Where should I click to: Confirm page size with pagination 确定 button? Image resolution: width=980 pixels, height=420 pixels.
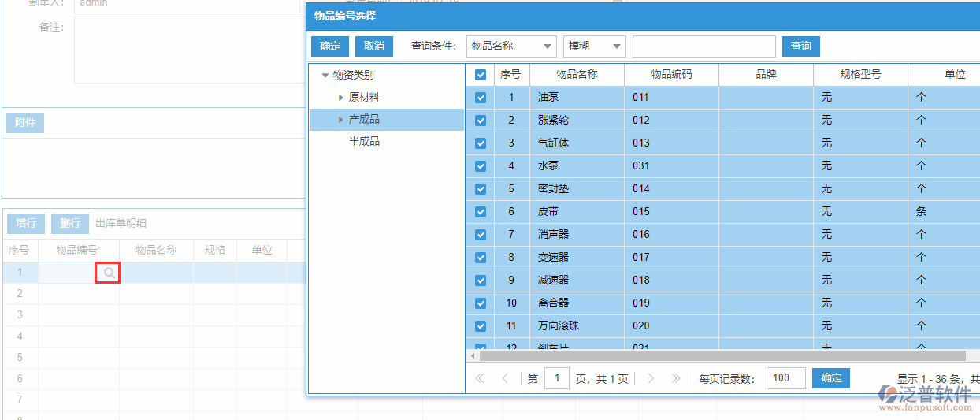coord(831,378)
